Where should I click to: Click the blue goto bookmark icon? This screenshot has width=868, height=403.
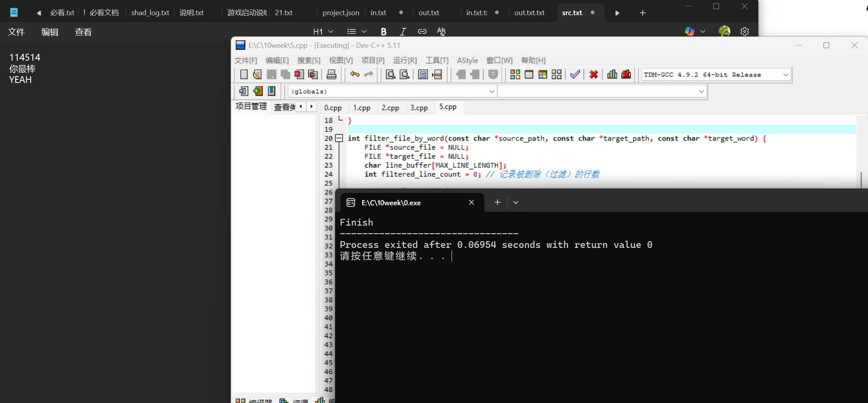[x=271, y=91]
